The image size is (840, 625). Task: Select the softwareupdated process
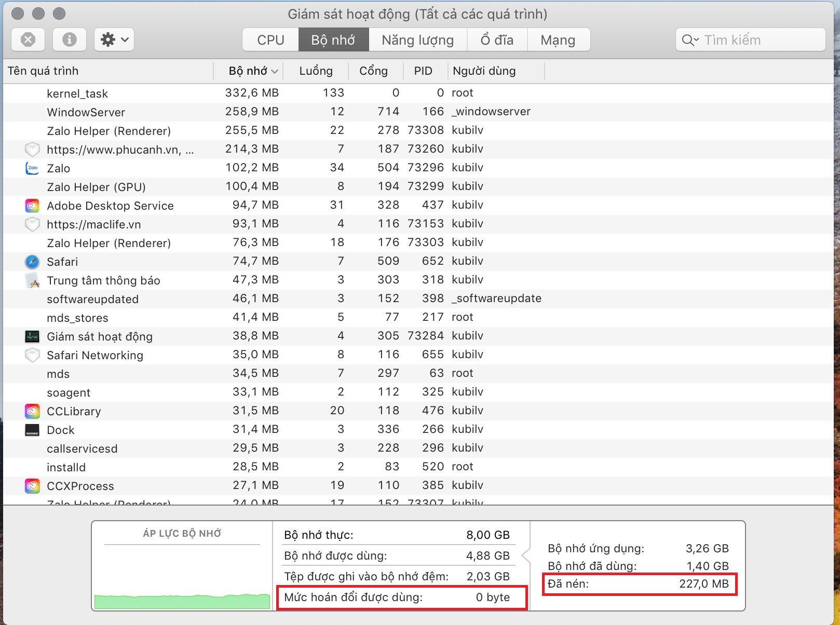tap(418, 299)
